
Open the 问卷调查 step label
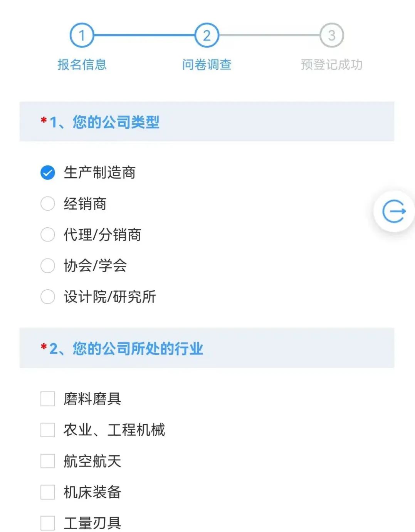point(207,64)
